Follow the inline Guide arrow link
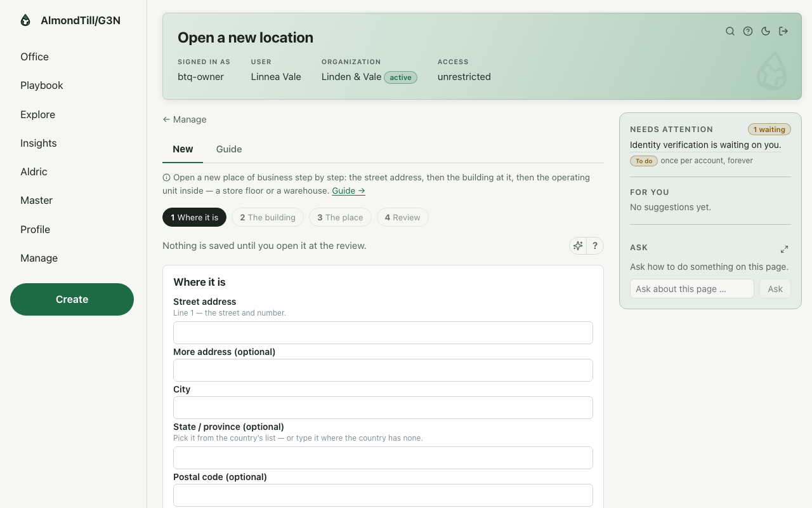The image size is (812, 508). [x=348, y=190]
